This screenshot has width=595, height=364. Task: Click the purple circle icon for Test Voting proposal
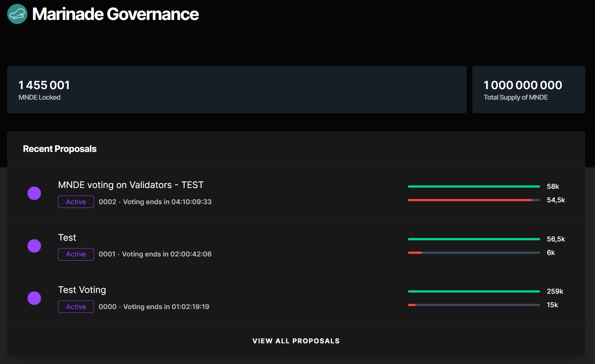point(34,298)
